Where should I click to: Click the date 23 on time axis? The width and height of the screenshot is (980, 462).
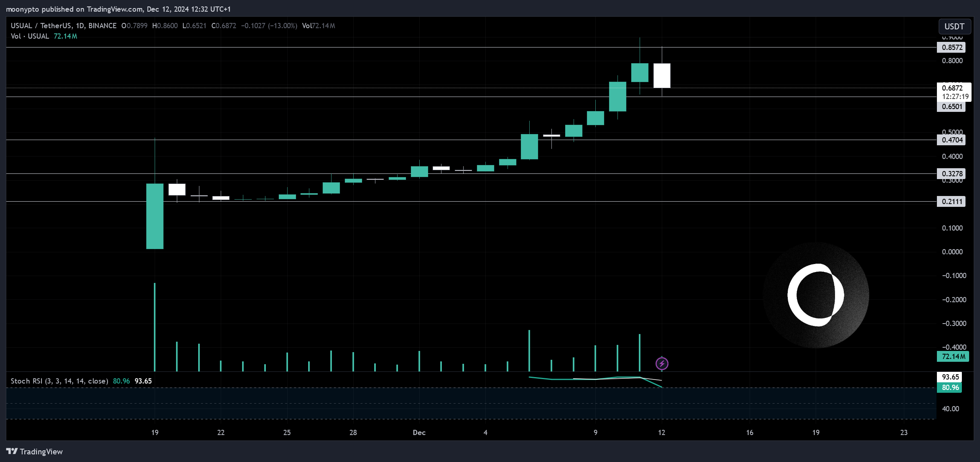click(x=904, y=433)
